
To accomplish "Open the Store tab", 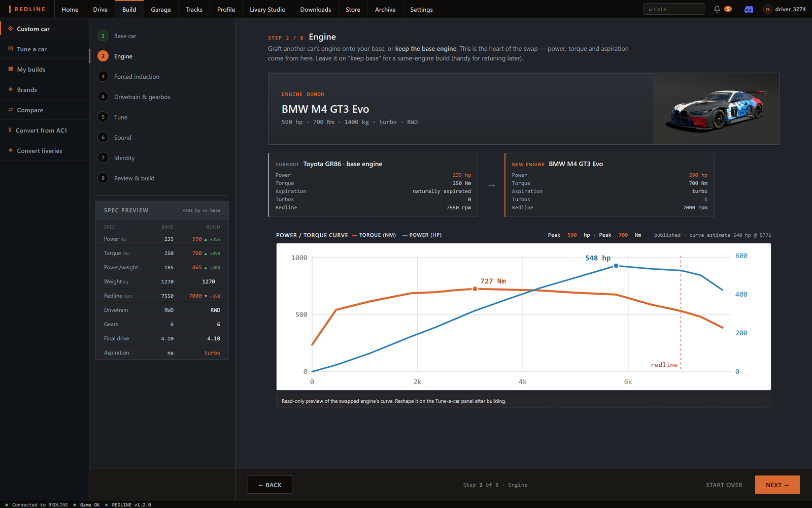I will click(353, 9).
